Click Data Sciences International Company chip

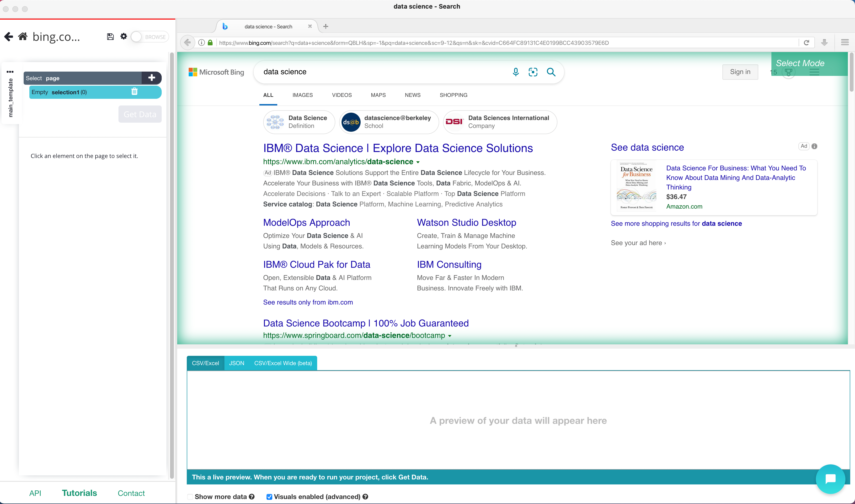click(500, 122)
